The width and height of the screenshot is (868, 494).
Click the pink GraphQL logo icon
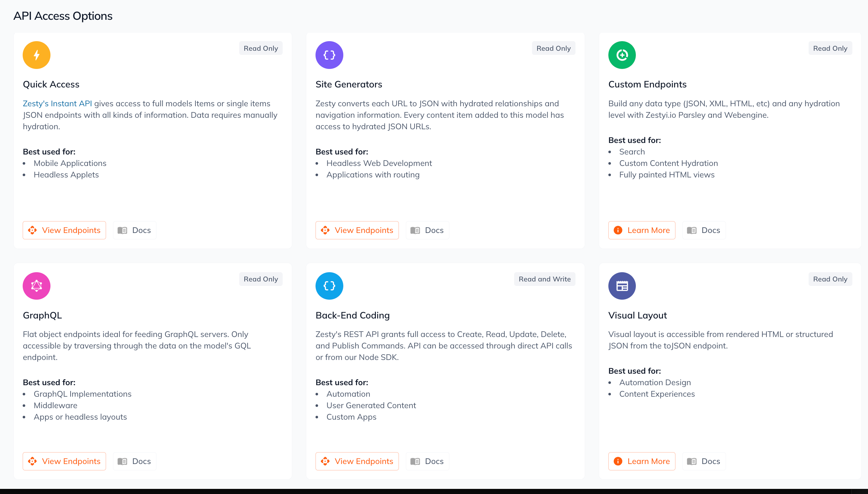click(x=36, y=286)
